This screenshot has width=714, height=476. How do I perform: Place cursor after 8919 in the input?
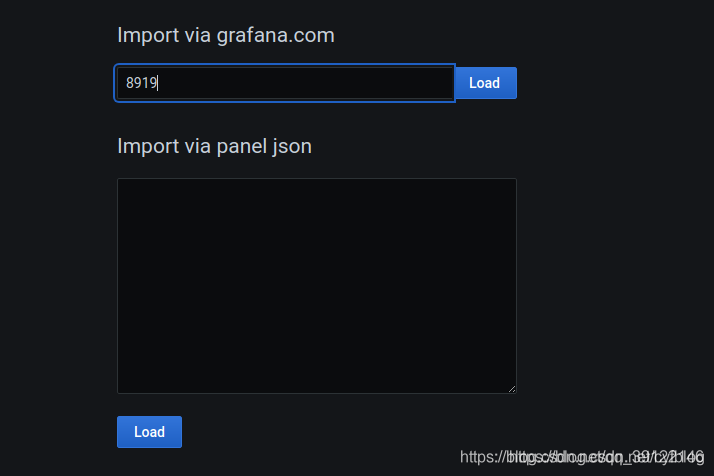tap(159, 83)
